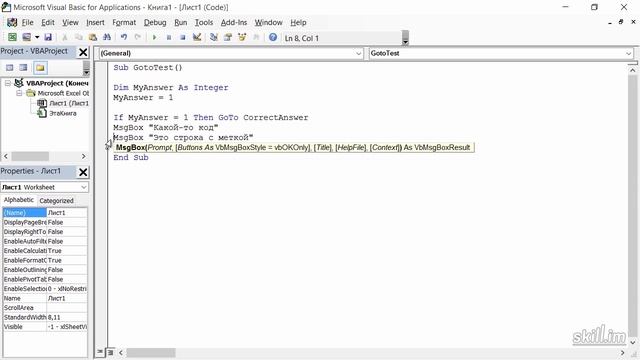The height and width of the screenshot is (360, 640).
Task: Select the (Name) property row
Action: [x=45, y=213]
